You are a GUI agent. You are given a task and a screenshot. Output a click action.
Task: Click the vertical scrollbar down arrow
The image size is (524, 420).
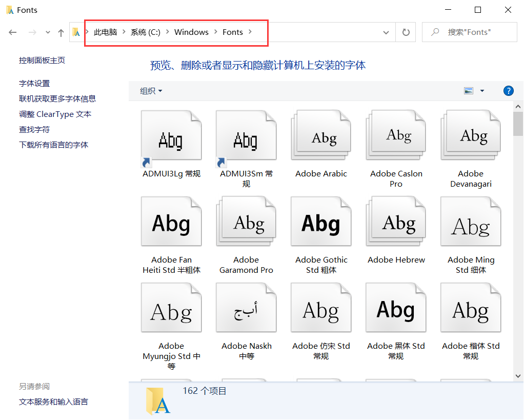coord(518,375)
